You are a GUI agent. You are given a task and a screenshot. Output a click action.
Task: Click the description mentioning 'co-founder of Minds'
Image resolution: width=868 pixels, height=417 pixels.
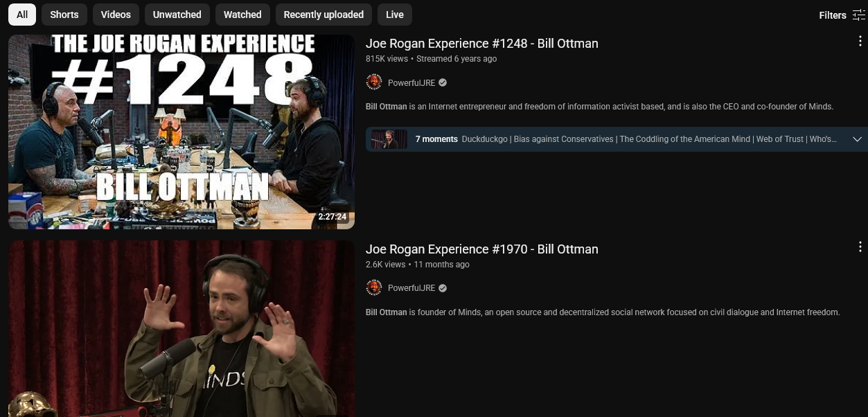pyautogui.click(x=599, y=107)
